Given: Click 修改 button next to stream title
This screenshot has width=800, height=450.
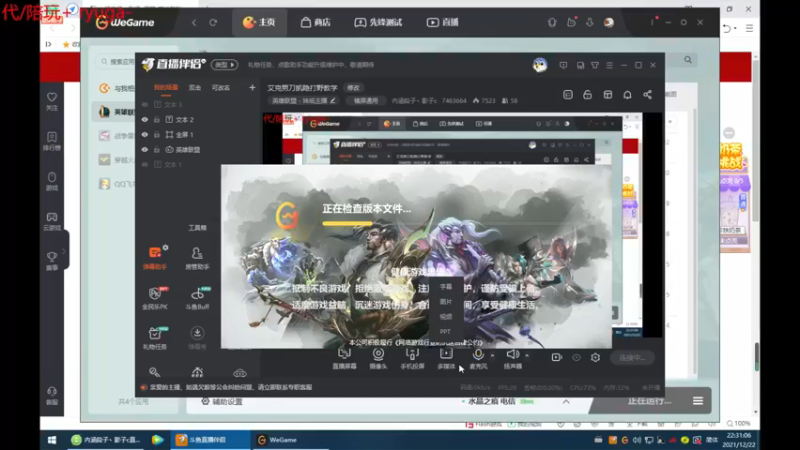Looking at the screenshot, I should click(353, 88).
